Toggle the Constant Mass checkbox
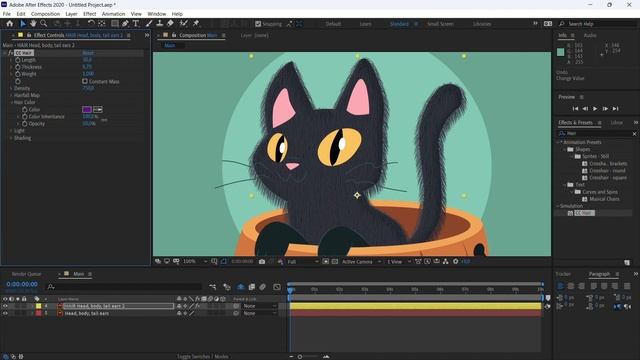 click(x=85, y=81)
